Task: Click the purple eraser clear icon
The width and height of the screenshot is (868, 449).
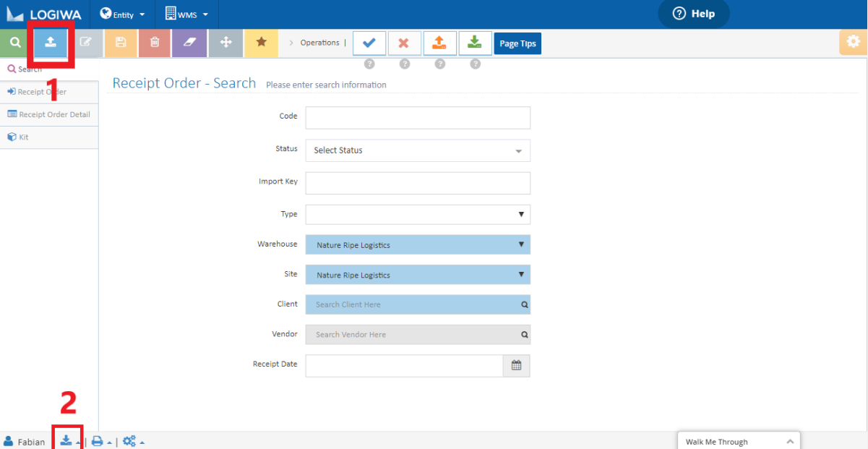Action: (189, 43)
